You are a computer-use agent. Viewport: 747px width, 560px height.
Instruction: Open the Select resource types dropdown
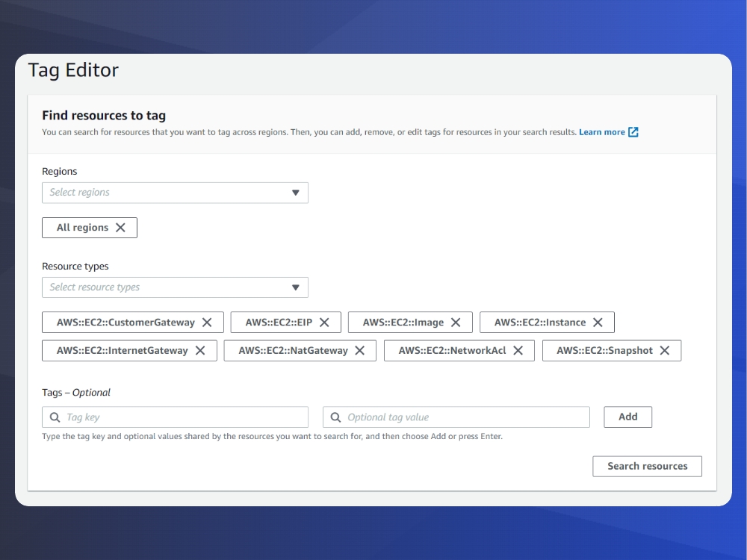(x=175, y=287)
